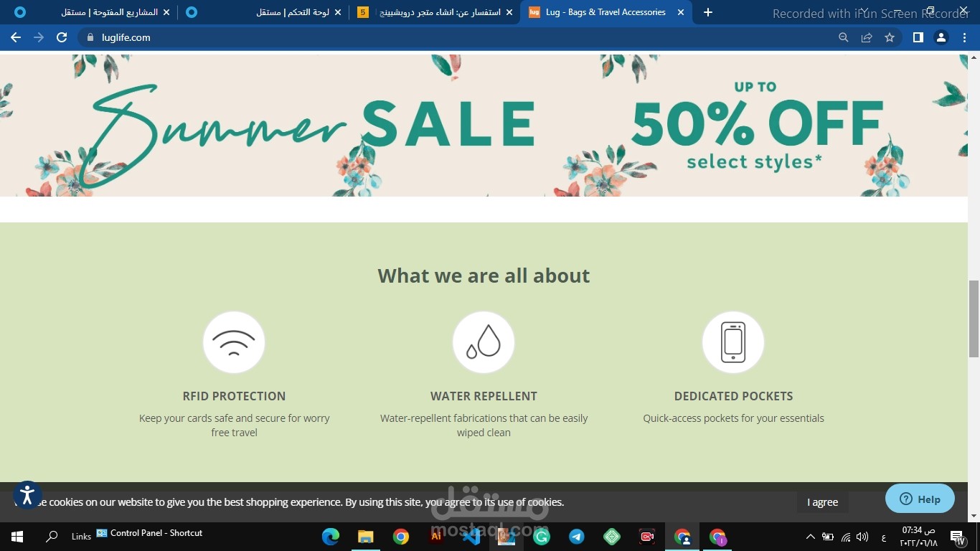Click the Dedicated Pockets phone icon

tap(733, 342)
